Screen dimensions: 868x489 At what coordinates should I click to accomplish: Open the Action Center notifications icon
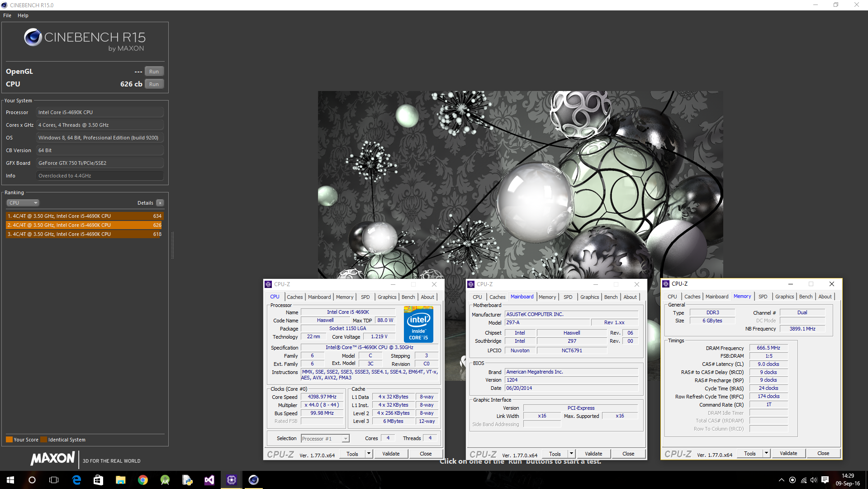click(x=825, y=480)
